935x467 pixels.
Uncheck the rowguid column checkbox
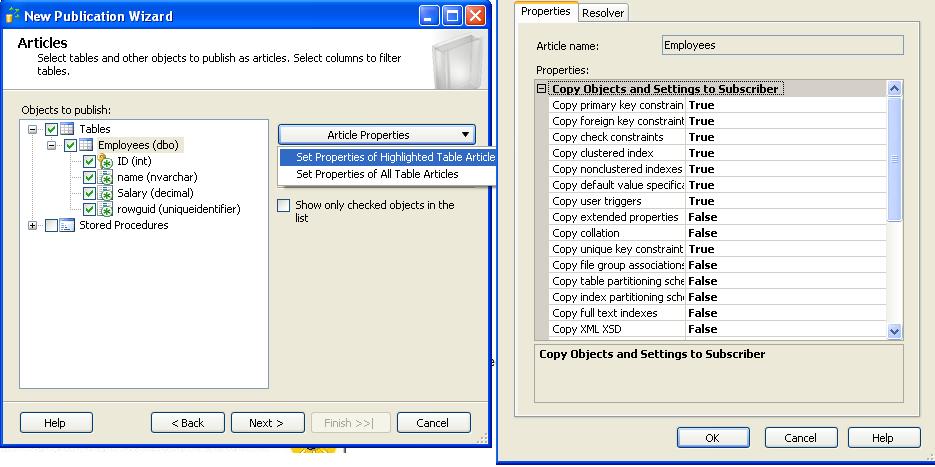[89, 209]
